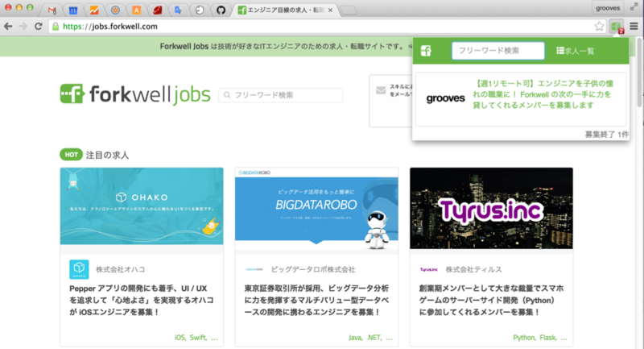
Task: Open 求人一覧 job list in the popup
Action: pyautogui.click(x=575, y=51)
